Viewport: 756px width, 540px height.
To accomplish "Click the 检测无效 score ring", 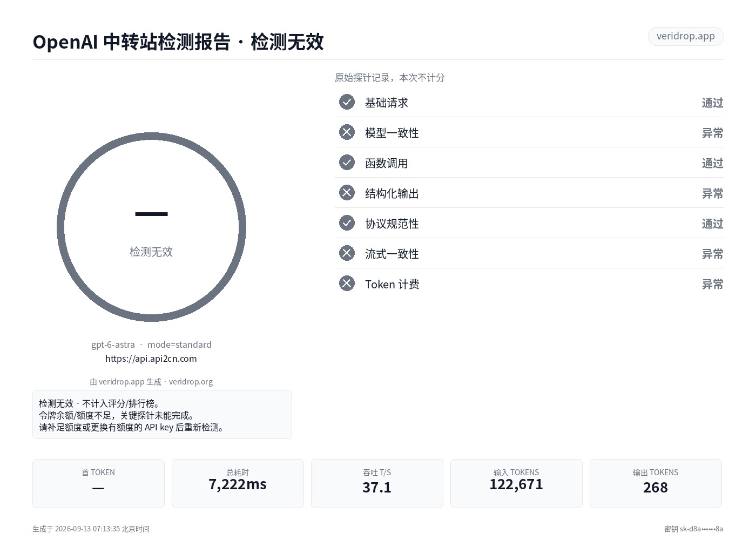I will pos(151,227).
